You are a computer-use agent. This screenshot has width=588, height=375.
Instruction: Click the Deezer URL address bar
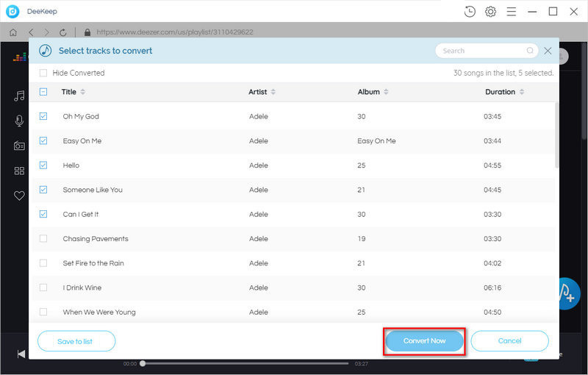click(175, 32)
